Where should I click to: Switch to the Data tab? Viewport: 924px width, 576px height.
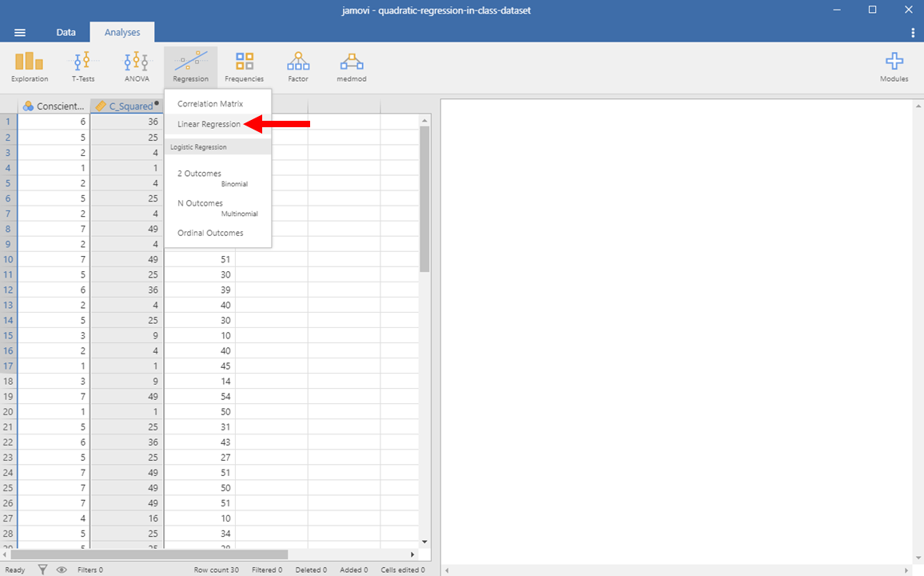click(66, 33)
